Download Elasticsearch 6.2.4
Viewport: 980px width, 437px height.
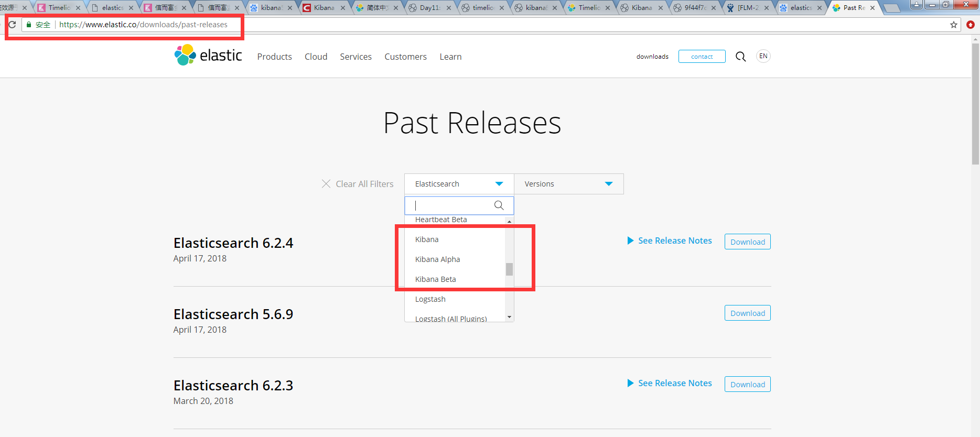(x=748, y=242)
